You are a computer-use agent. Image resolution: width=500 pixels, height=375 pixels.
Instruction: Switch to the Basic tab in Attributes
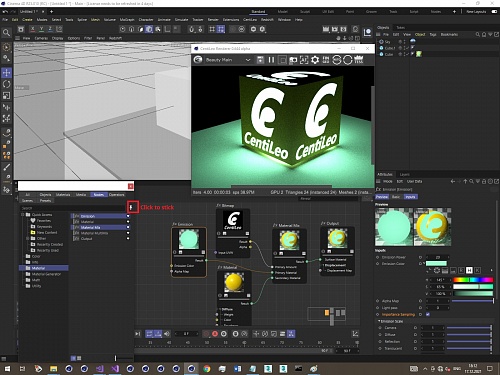tap(396, 197)
